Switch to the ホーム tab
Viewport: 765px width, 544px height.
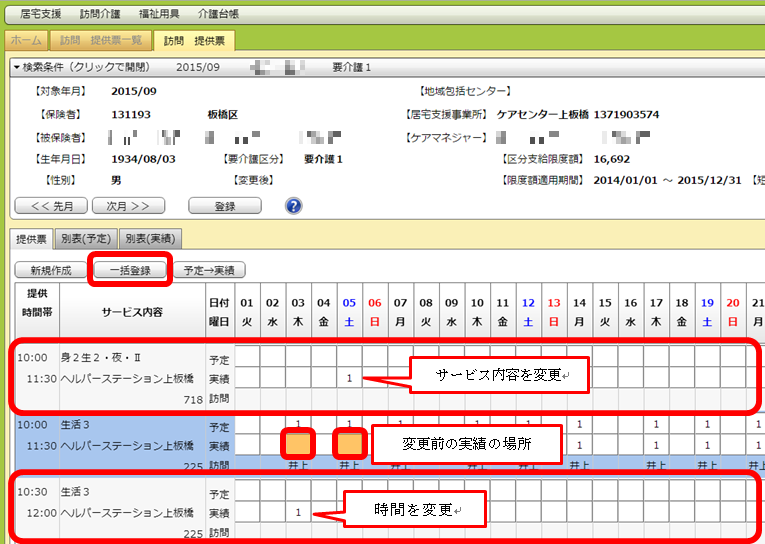[x=25, y=41]
